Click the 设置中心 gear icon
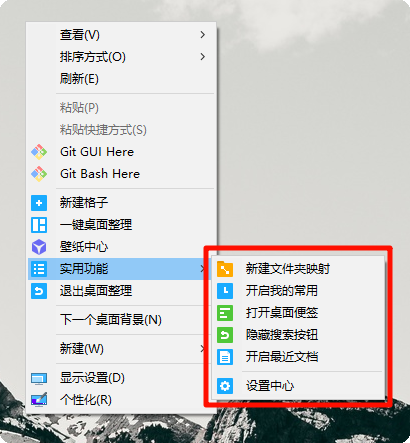 [225, 386]
